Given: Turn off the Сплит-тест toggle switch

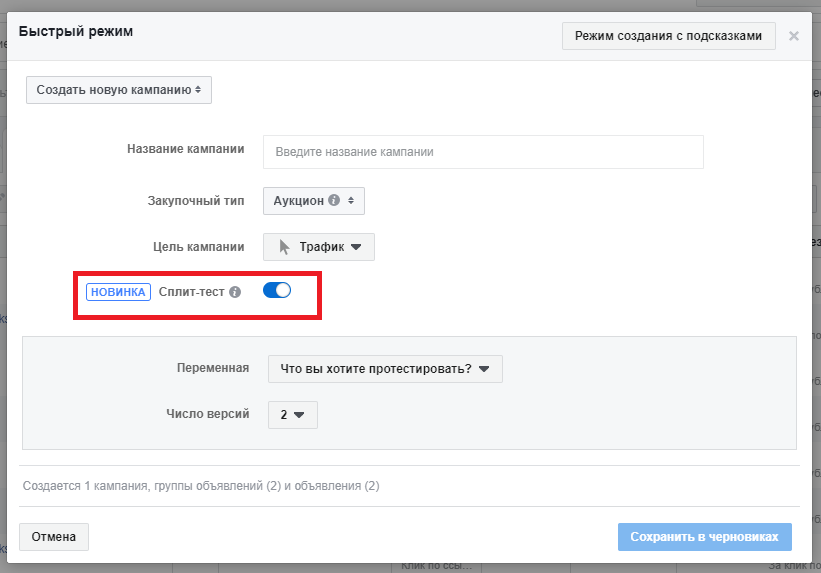Looking at the screenshot, I should (x=276, y=290).
